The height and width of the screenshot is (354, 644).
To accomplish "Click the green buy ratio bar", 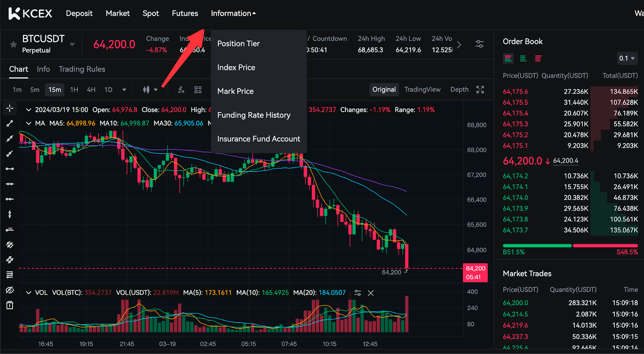I will point(537,245).
